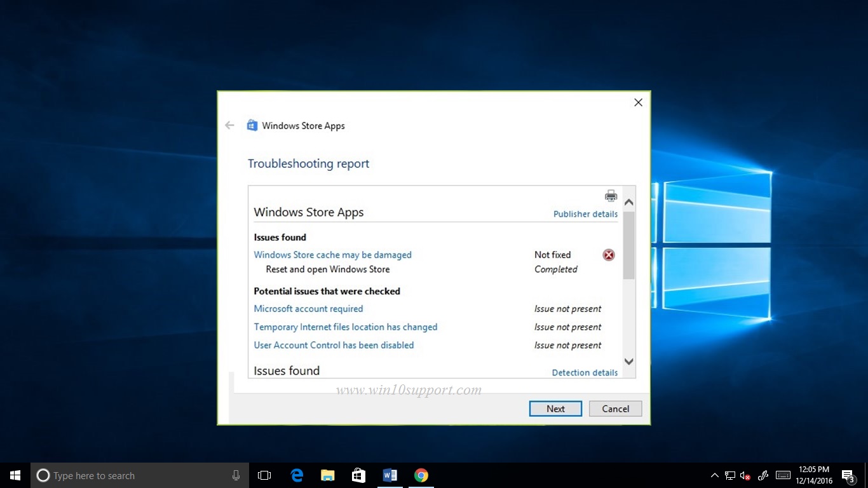Viewport: 868px width, 488px height.
Task: Click the red Not fixed error icon
Action: click(x=609, y=255)
